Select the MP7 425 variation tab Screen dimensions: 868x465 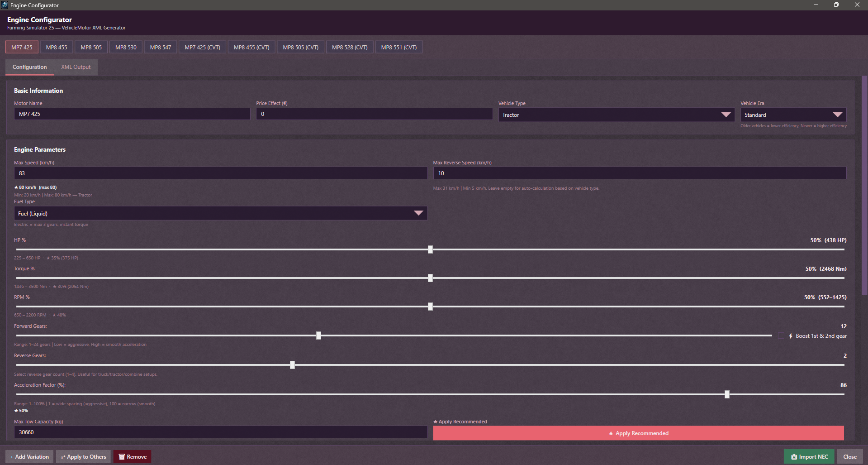click(x=22, y=47)
